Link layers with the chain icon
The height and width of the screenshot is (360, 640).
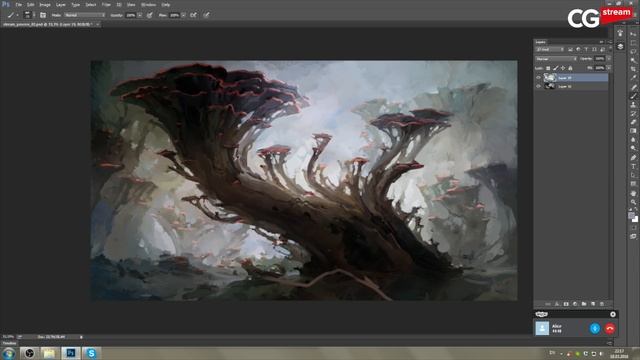pos(548,304)
